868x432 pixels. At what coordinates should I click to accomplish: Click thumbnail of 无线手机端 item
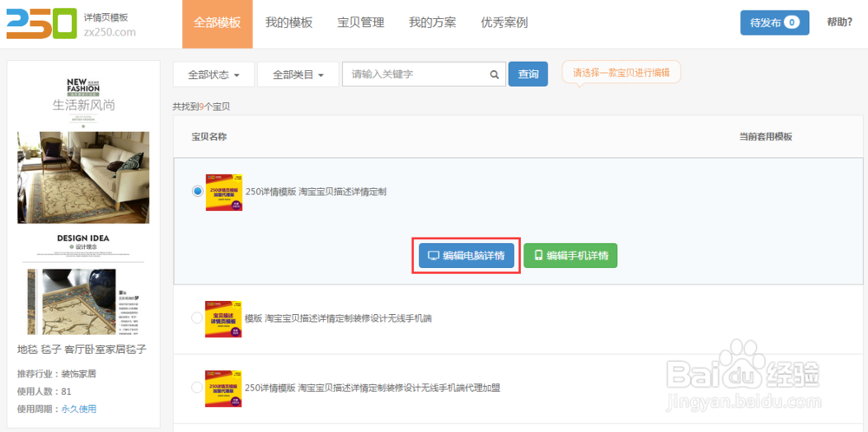(224, 319)
